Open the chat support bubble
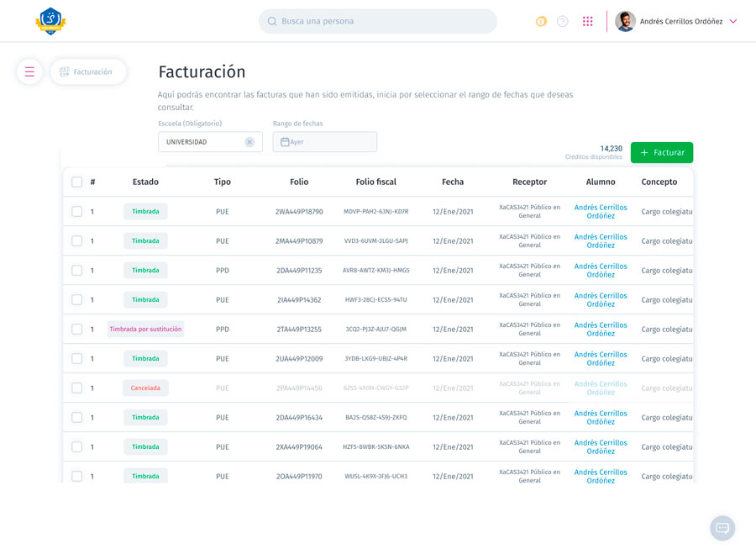Screen dimensions: 756x549 pyautogui.click(x=722, y=528)
